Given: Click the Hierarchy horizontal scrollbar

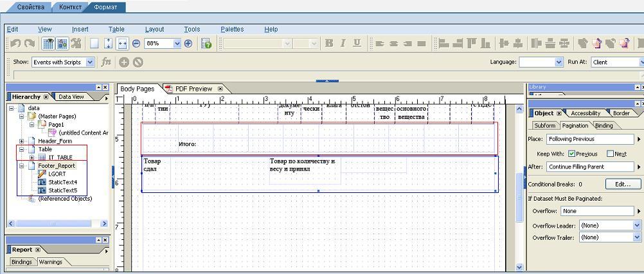Looking at the screenshot, I should [57, 223].
